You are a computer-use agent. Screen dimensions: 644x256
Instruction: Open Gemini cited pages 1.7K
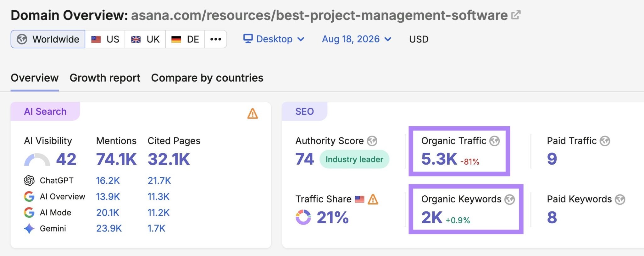(x=156, y=228)
